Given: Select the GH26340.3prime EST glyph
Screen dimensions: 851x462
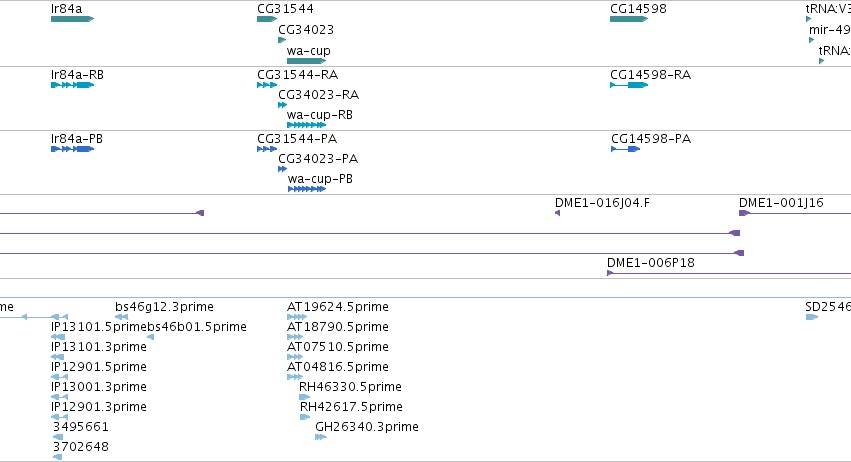Looking at the screenshot, I should tap(321, 437).
